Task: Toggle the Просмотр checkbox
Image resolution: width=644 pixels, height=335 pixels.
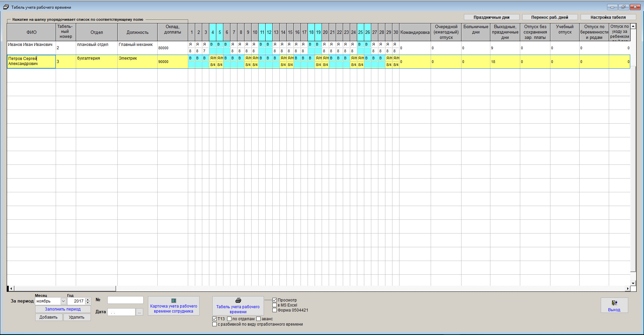Action: coord(274,300)
